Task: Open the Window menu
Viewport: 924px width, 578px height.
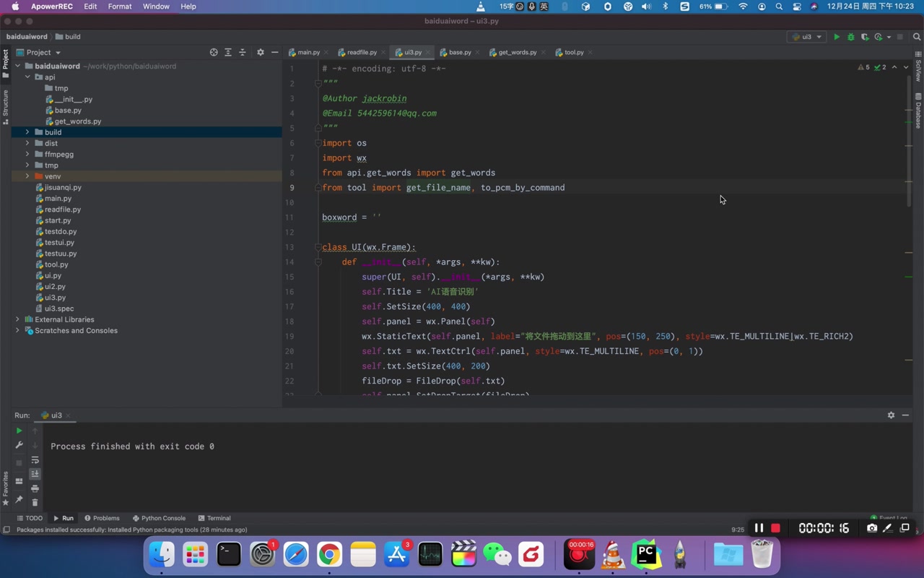Action: (156, 7)
